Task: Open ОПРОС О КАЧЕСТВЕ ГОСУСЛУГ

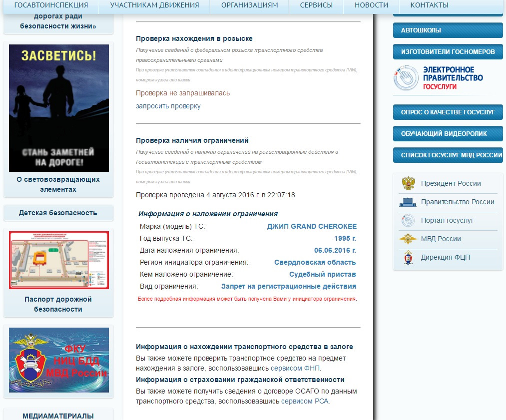Action: [x=448, y=112]
